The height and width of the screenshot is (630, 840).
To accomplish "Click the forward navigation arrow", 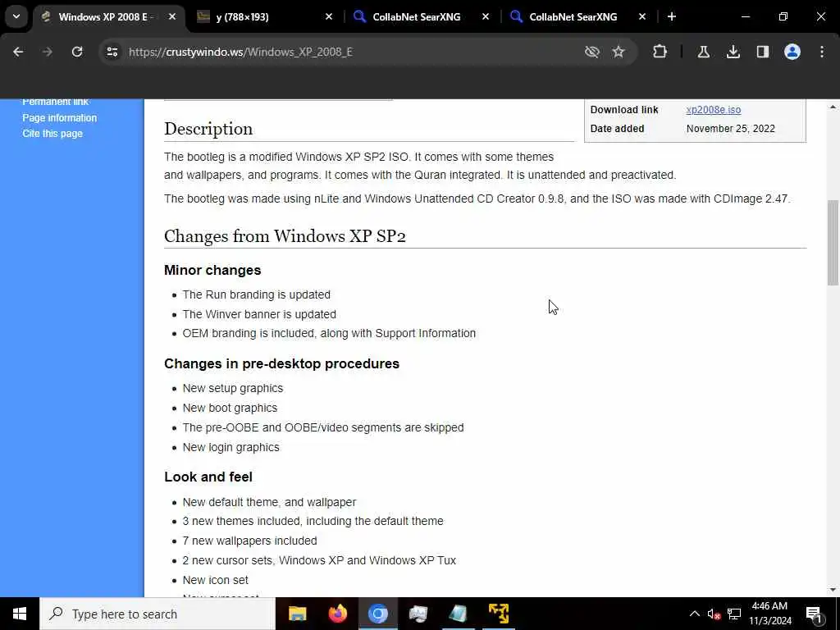I will [47, 52].
